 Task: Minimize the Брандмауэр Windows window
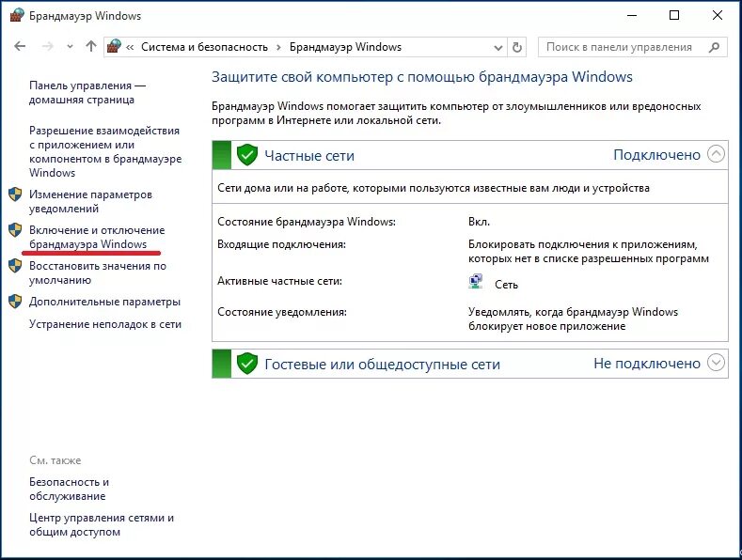click(632, 16)
